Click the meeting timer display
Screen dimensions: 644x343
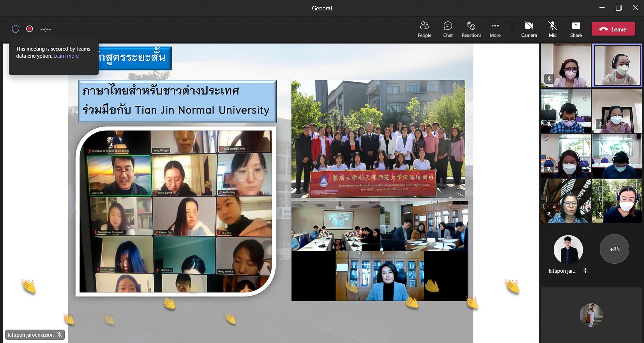46,29
